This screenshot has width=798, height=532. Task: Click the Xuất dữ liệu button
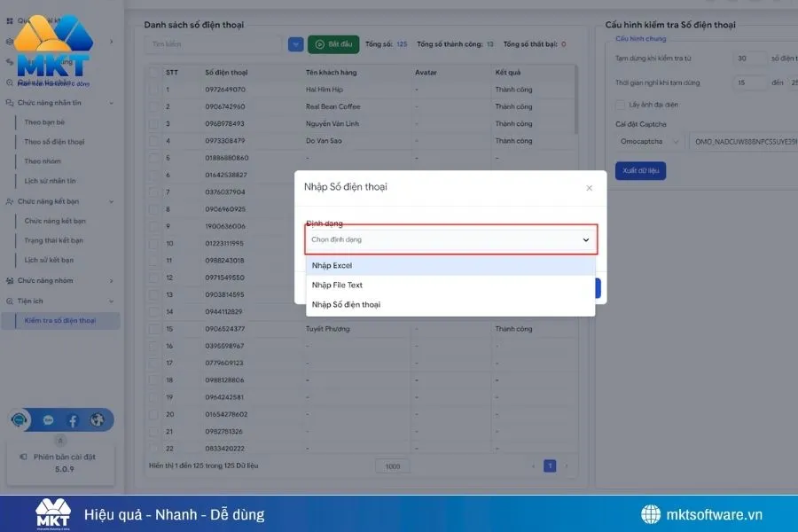pyautogui.click(x=640, y=171)
